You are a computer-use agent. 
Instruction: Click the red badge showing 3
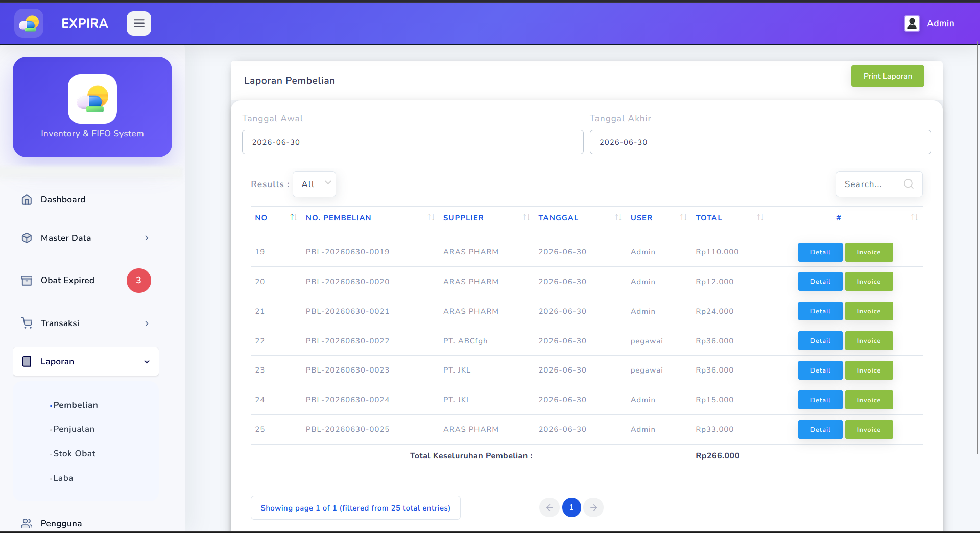[x=139, y=281]
